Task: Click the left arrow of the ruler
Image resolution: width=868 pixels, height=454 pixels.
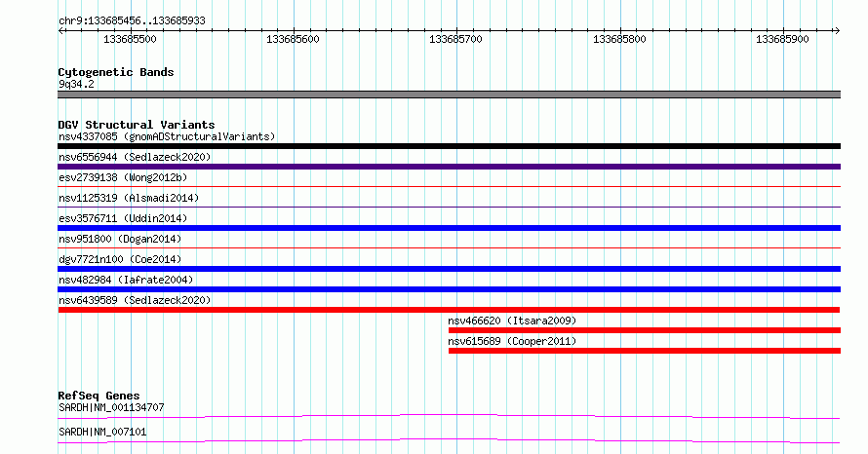Action: click(60, 31)
